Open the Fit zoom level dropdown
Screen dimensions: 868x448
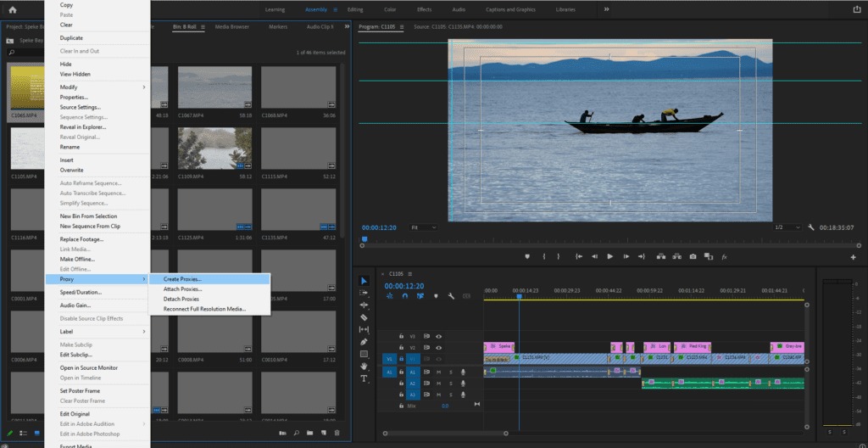tap(424, 227)
